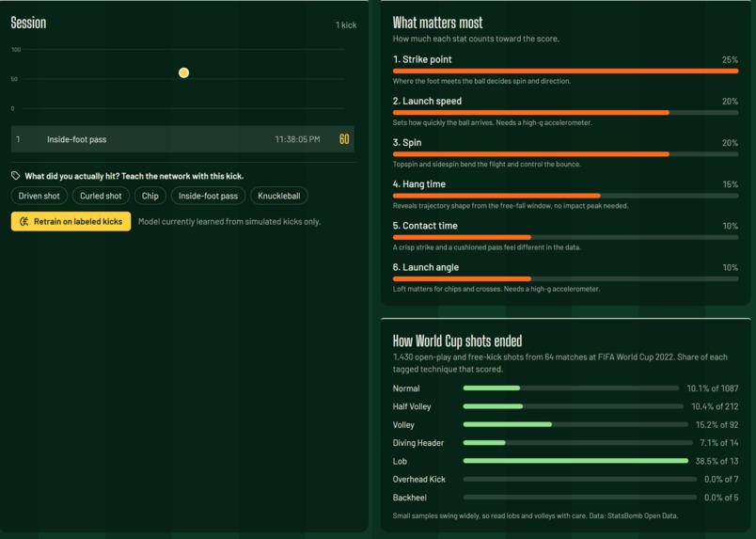Viewport: 756px width, 539px height.
Task: Click the '1 kick' counter
Action: pyautogui.click(x=346, y=25)
